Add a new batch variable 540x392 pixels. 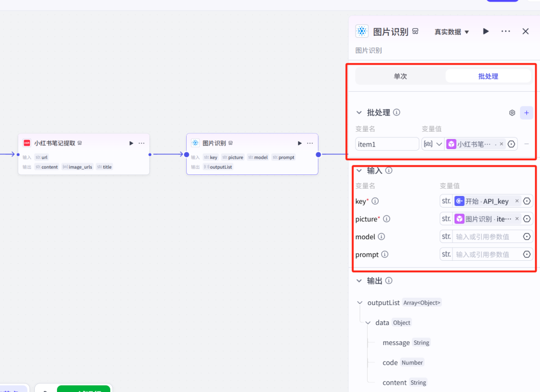(x=526, y=113)
